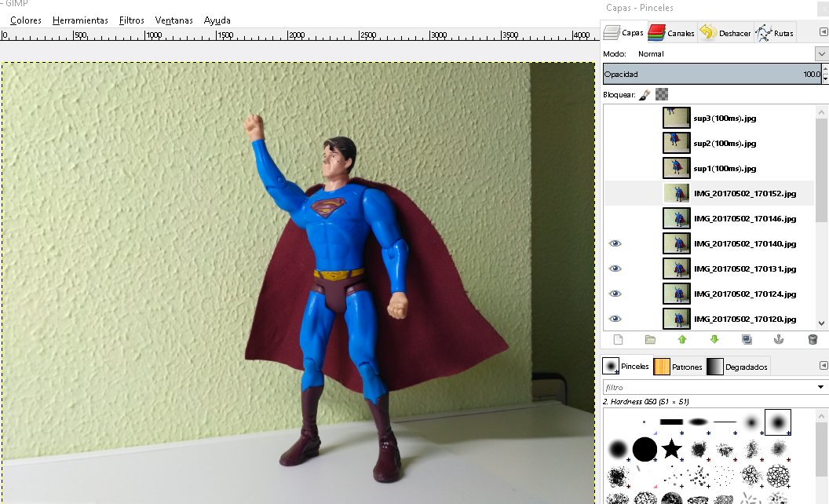Duplicate the selected layer
829x504 pixels.
747,339
